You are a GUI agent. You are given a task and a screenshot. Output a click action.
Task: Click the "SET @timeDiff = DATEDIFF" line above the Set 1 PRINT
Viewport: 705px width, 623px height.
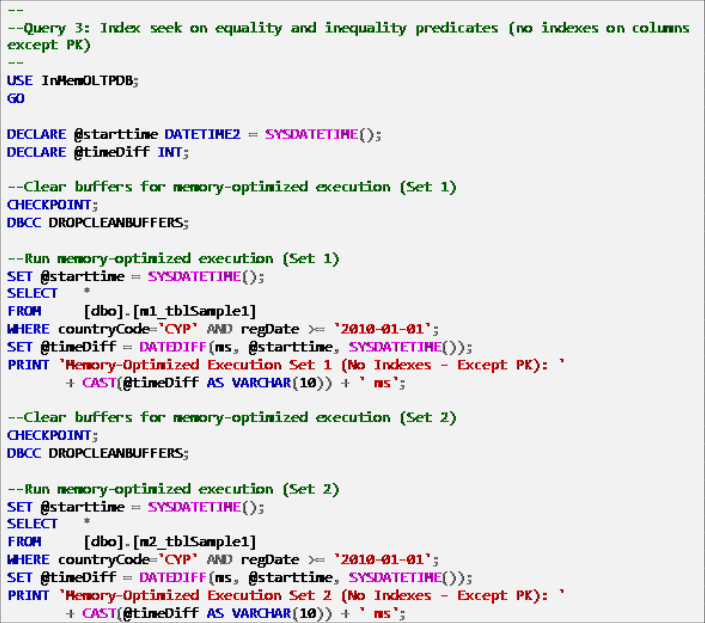pyautogui.click(x=240, y=347)
